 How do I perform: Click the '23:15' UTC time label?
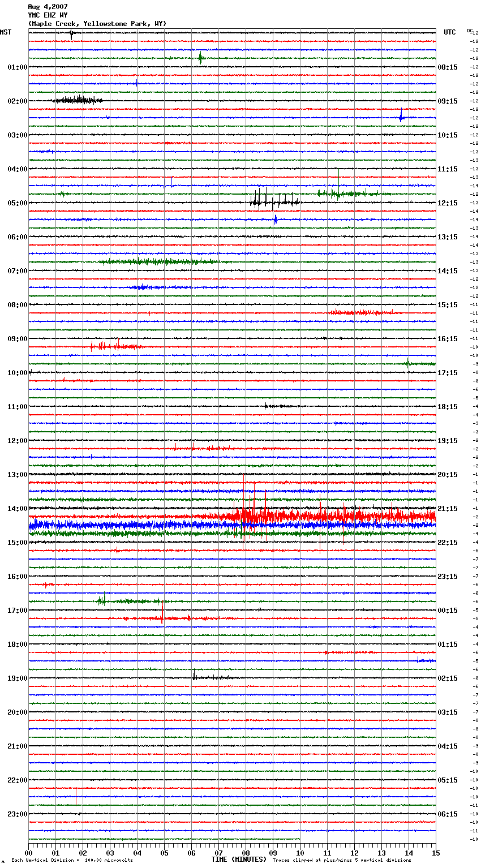[x=448, y=577]
